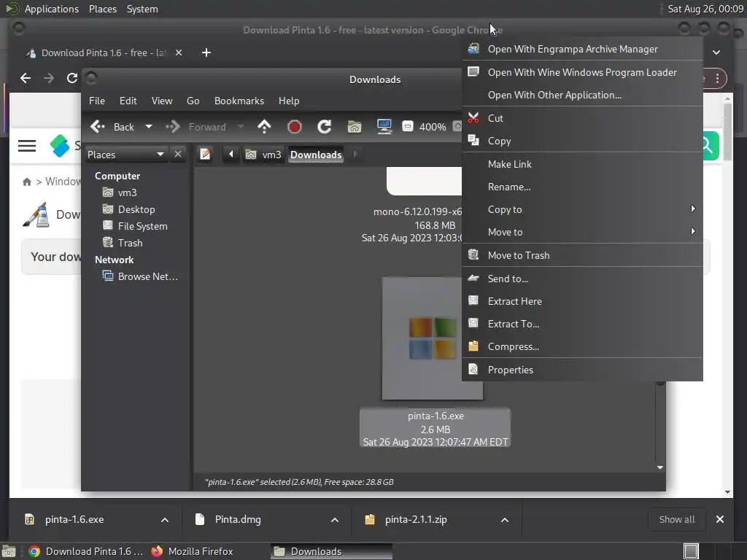Image resolution: width=747 pixels, height=560 pixels.
Task: Choose Extract To in context menu
Action: [x=582, y=324]
